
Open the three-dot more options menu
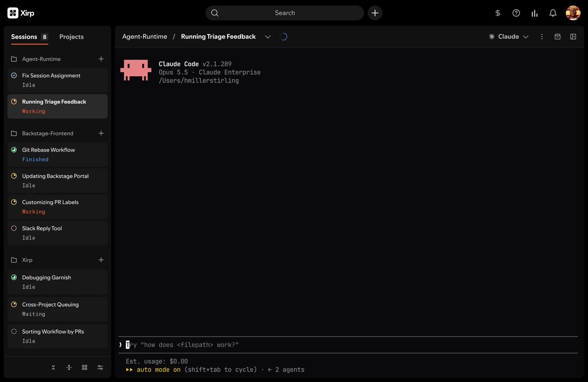pos(542,36)
